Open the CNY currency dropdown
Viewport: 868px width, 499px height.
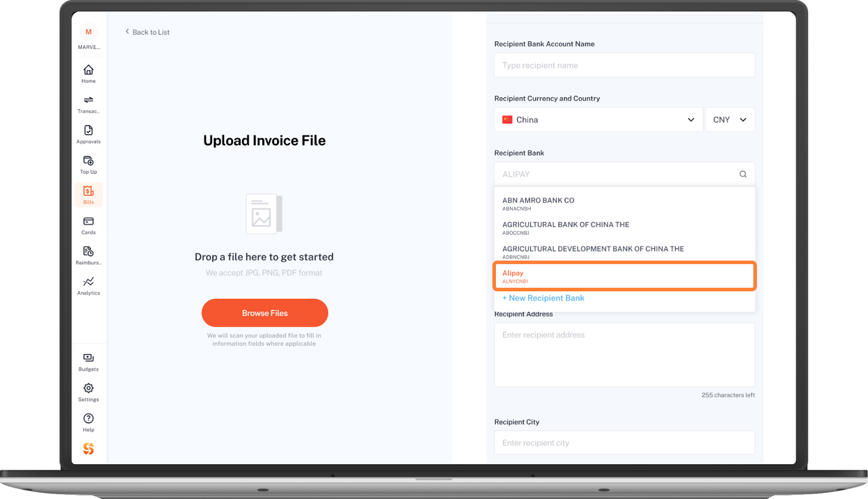click(730, 120)
